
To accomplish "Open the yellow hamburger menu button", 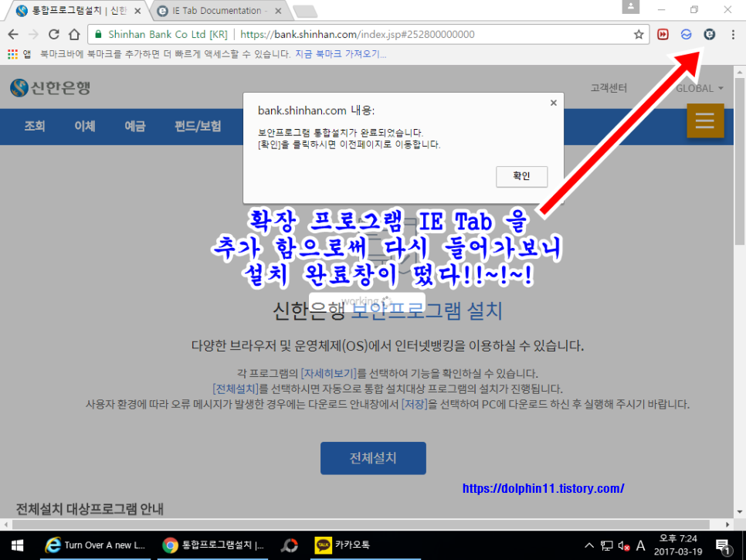I will [x=705, y=120].
